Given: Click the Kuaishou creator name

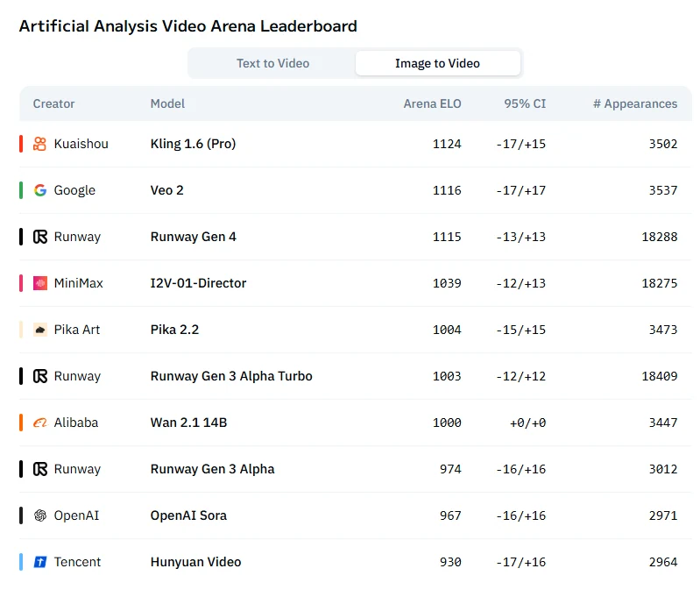Looking at the screenshot, I should [81, 144].
